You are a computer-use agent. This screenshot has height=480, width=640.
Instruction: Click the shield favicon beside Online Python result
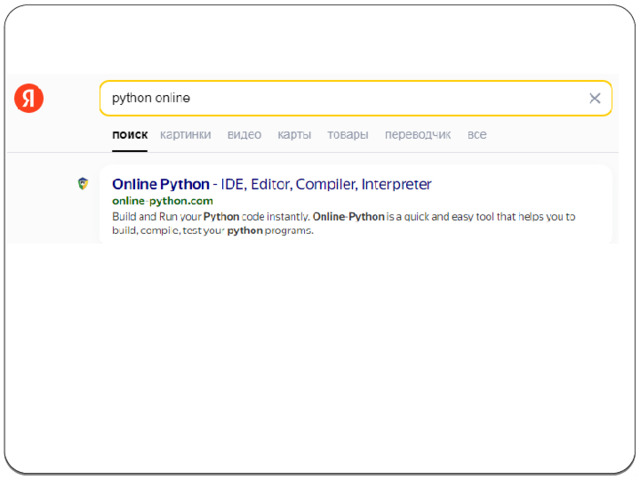[83, 183]
